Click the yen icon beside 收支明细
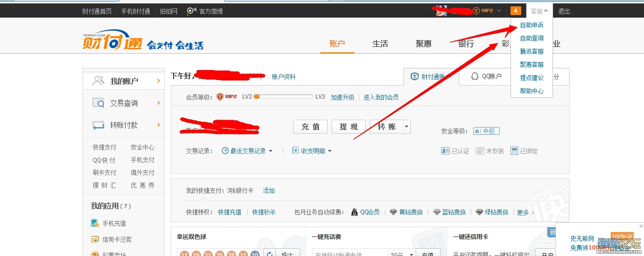Viewport: 644px width, 256px height. click(x=295, y=150)
